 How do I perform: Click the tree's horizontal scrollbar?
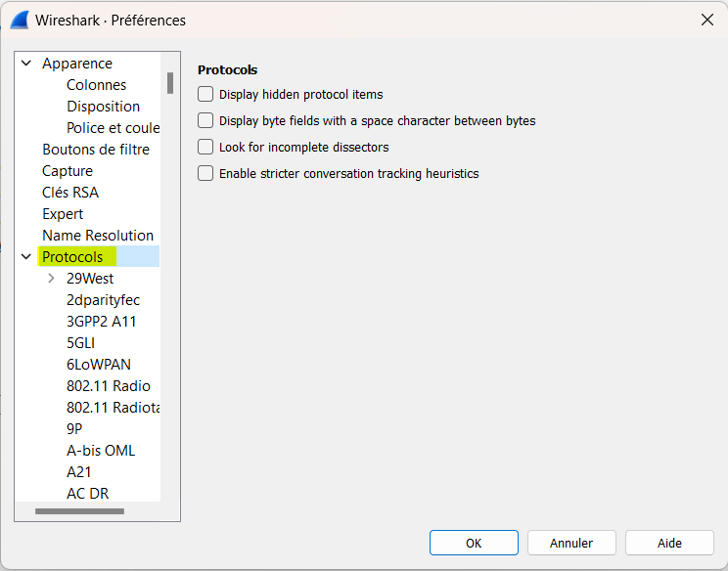pos(79,511)
